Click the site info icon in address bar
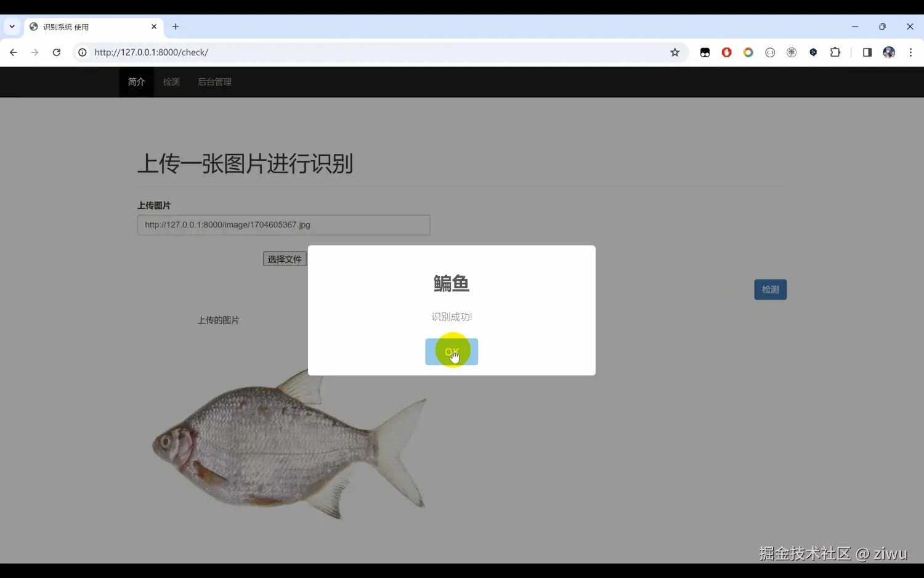 point(83,52)
